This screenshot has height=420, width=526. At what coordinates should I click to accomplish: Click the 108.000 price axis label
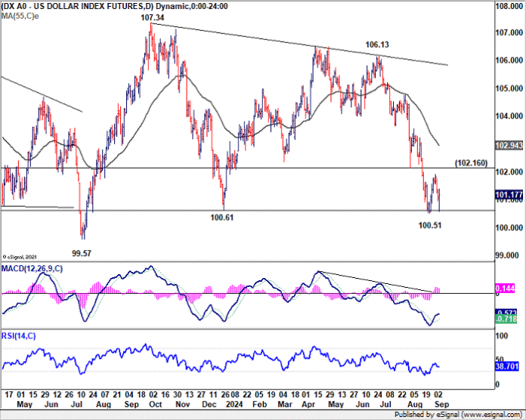coord(509,6)
